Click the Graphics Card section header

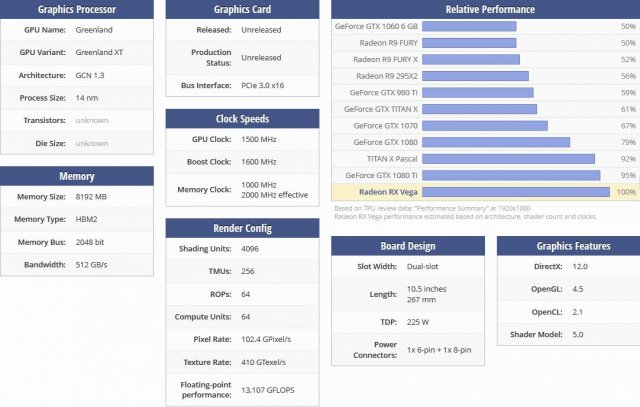(x=242, y=9)
